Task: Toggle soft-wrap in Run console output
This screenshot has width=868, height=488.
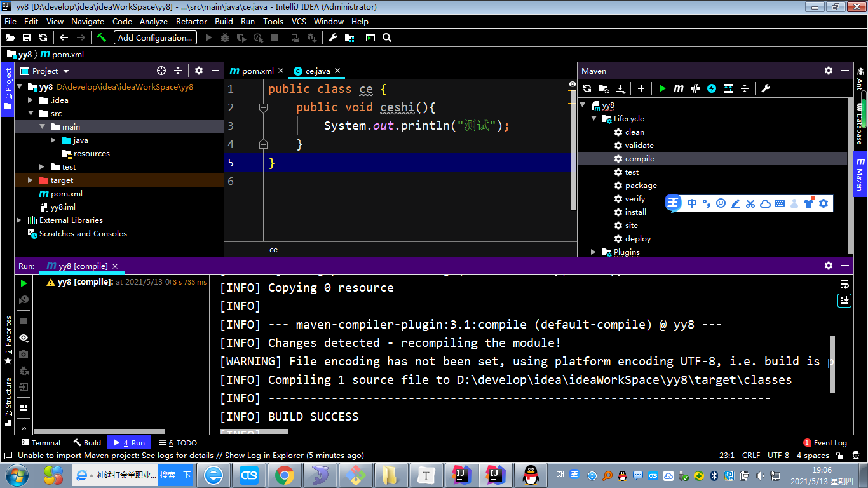Action: point(844,284)
